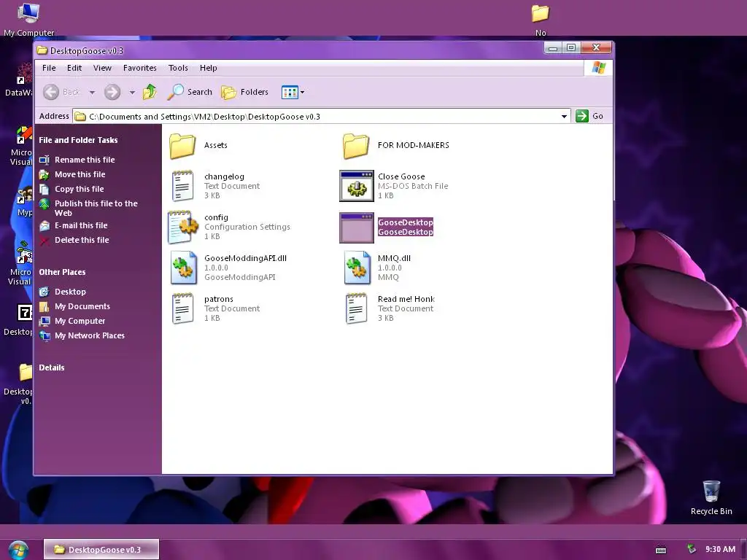Click the Go button
This screenshot has height=560, width=747.
click(589, 116)
